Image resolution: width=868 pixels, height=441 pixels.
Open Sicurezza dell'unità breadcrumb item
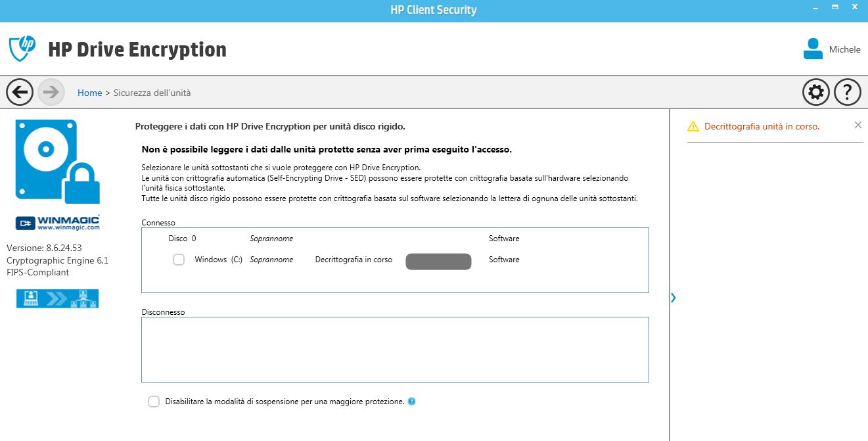(150, 93)
